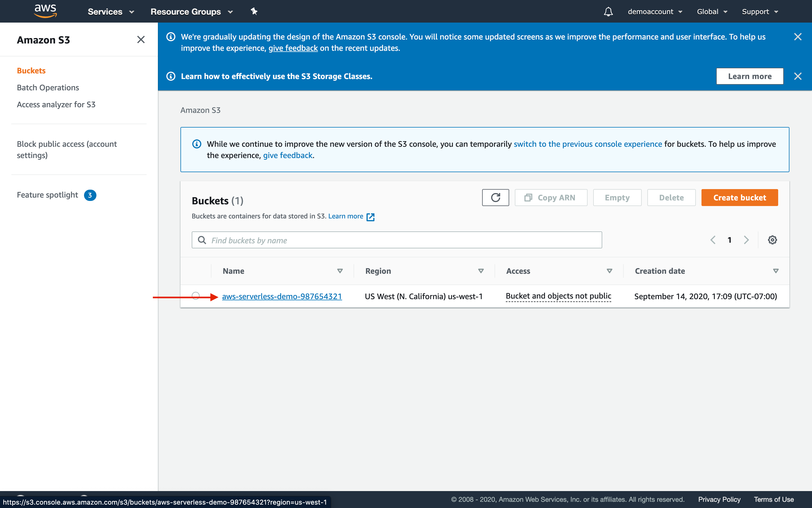Screen dimensions: 812x508
Task: Sort by the Region column arrow
Action: [481, 271]
